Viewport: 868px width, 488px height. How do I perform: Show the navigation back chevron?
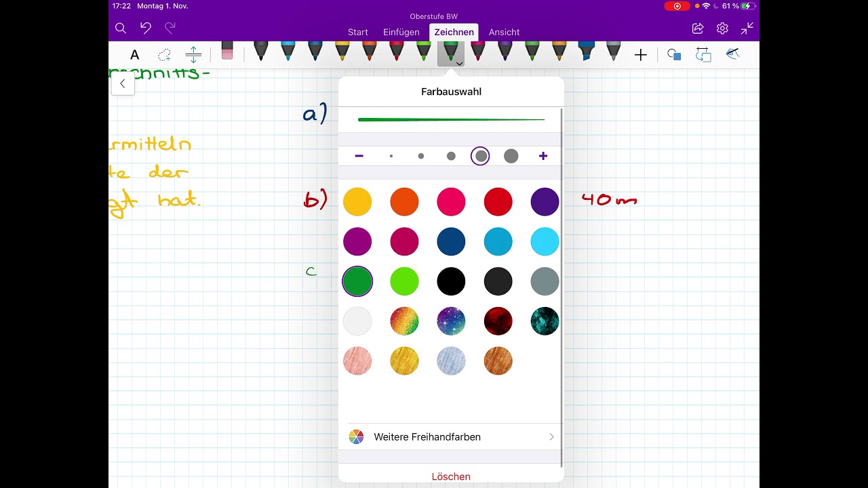point(123,84)
